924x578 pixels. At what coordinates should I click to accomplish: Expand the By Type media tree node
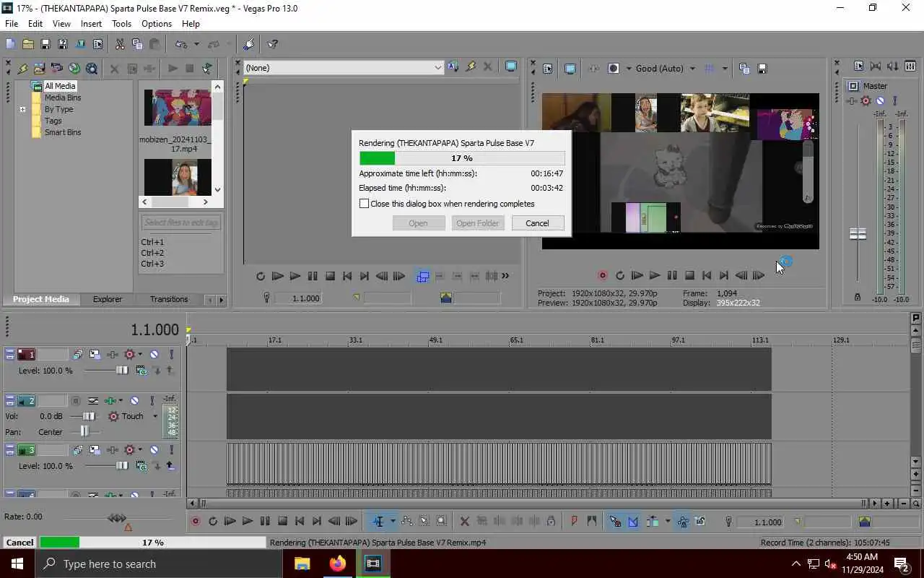[22, 110]
